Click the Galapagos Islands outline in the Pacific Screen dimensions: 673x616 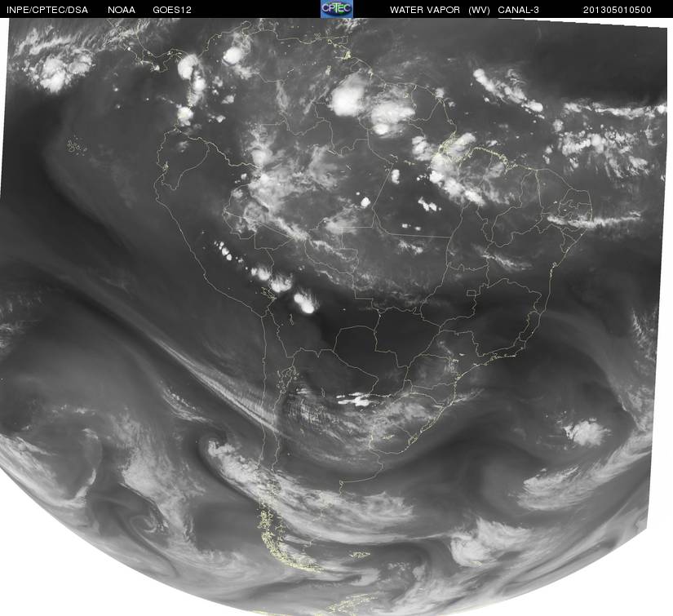[77, 146]
